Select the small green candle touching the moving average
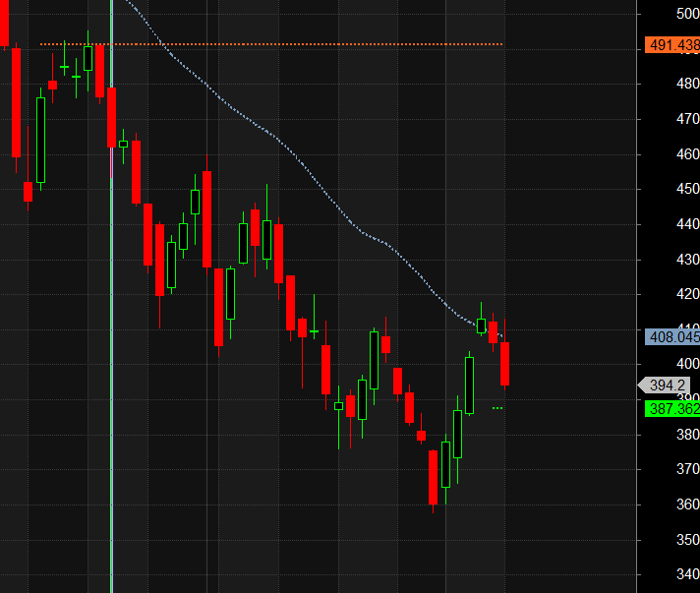This screenshot has width=700, height=593. click(481, 326)
